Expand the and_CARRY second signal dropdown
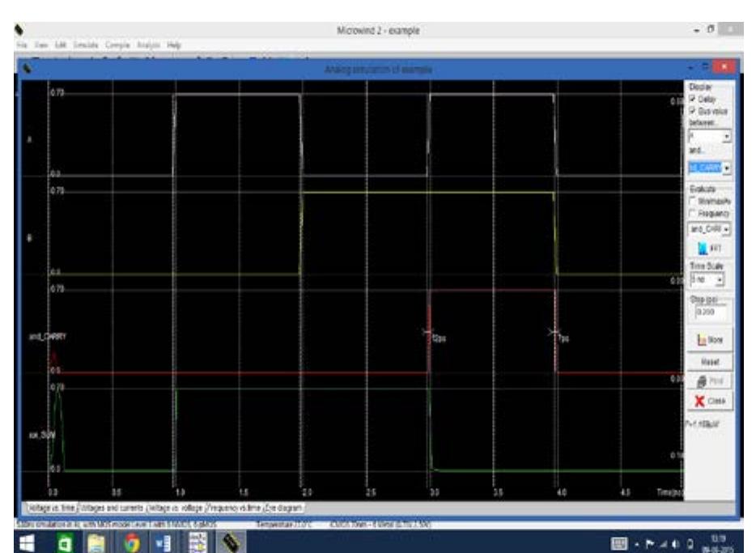 coord(726,168)
